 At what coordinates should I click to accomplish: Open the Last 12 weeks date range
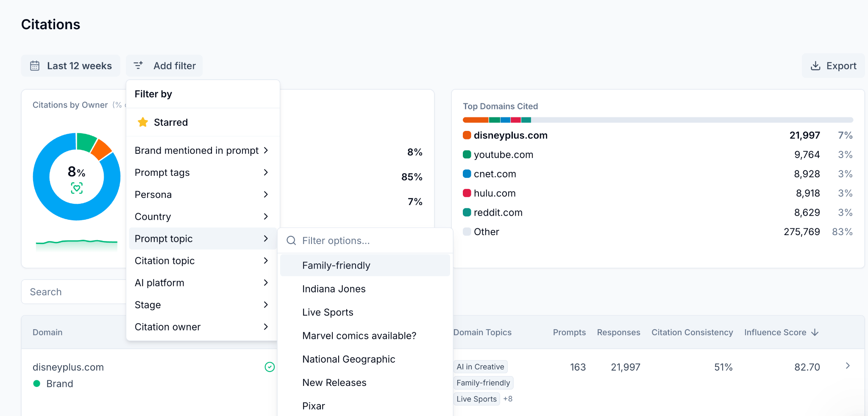[x=71, y=66]
